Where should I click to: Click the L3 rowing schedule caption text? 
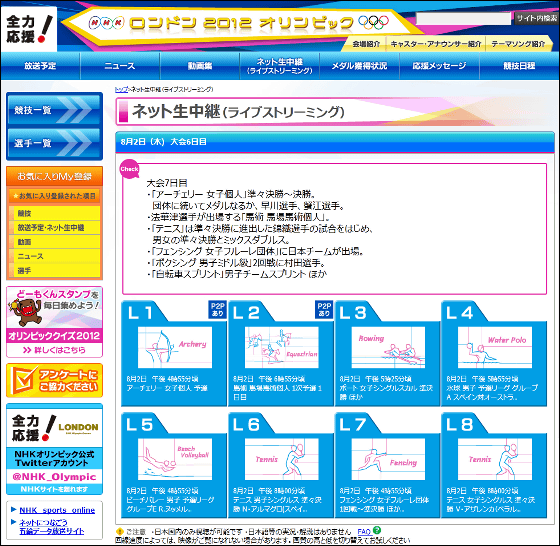click(x=386, y=388)
